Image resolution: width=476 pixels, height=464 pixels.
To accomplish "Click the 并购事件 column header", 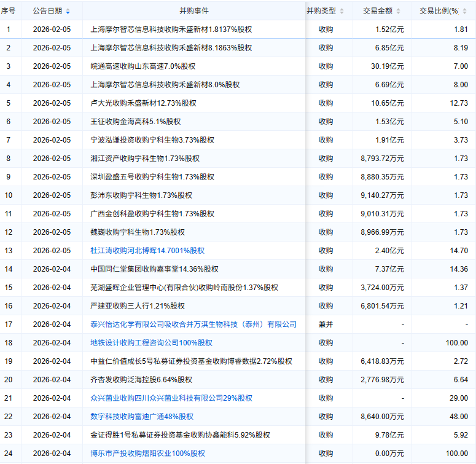I will click(x=193, y=11).
